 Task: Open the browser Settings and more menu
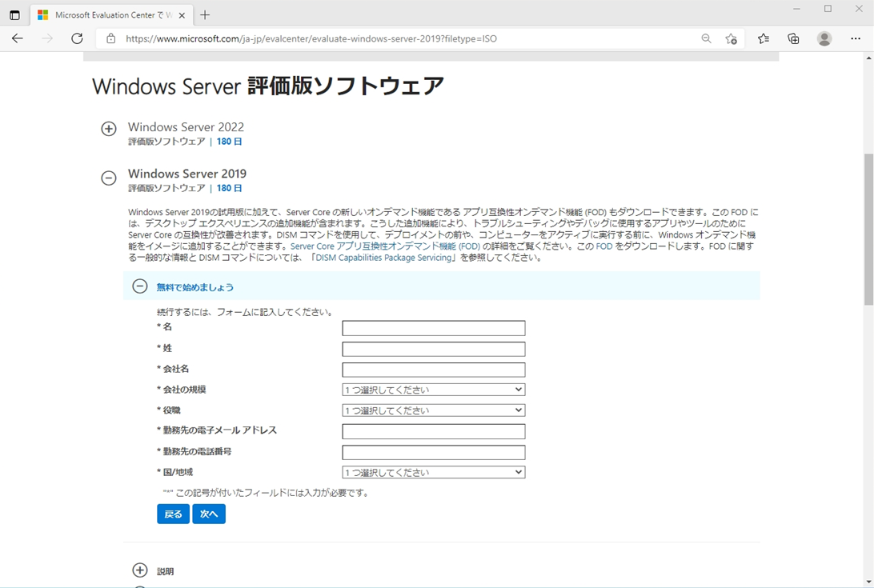[856, 38]
